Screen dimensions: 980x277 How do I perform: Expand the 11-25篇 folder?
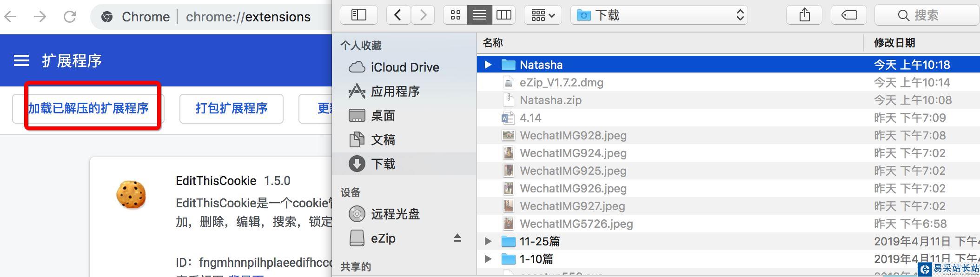[488, 241]
